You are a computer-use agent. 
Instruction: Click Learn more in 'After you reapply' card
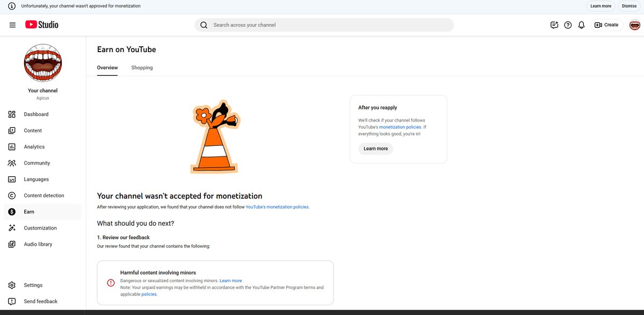coord(375,148)
